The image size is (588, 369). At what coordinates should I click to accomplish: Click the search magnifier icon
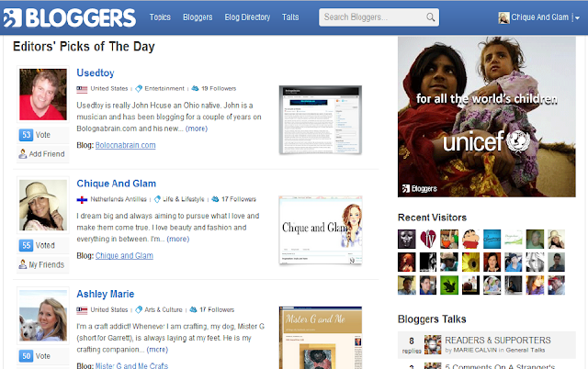[431, 17]
